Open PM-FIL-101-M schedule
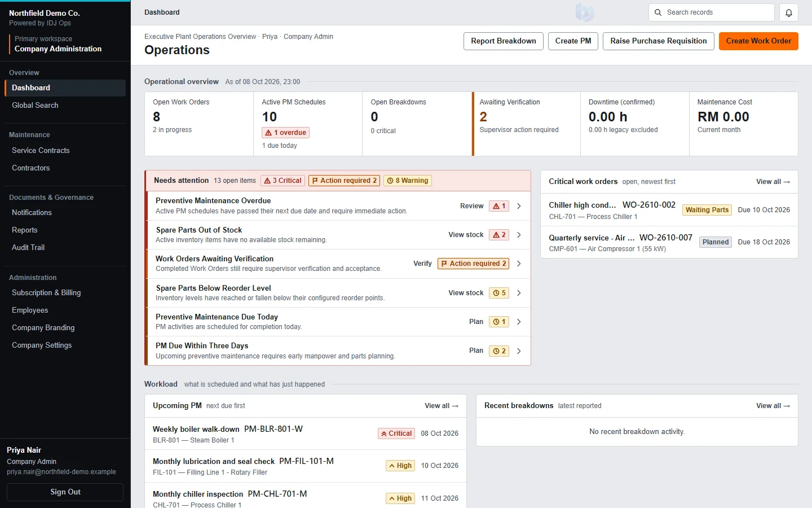 tap(306, 466)
